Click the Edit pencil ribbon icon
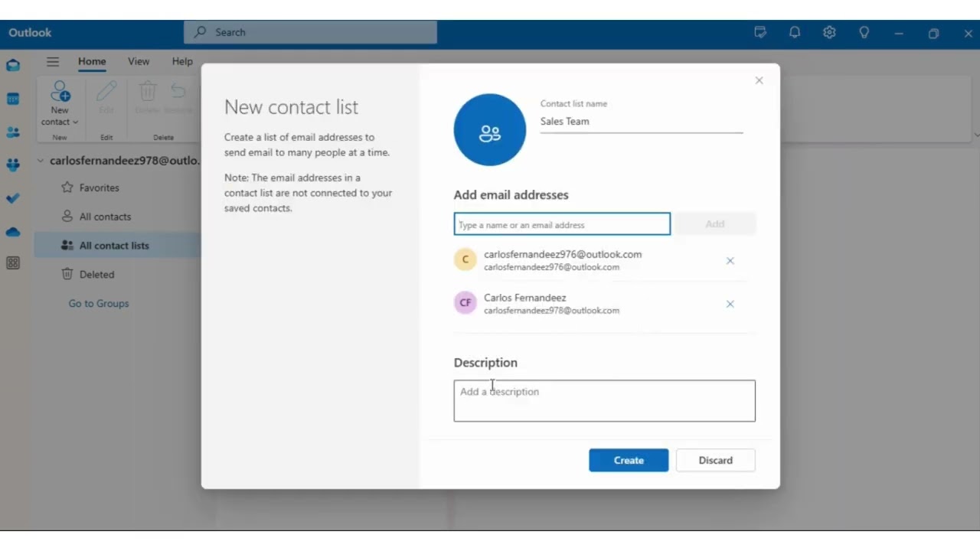Screen dimensions: 980x551 (106, 92)
